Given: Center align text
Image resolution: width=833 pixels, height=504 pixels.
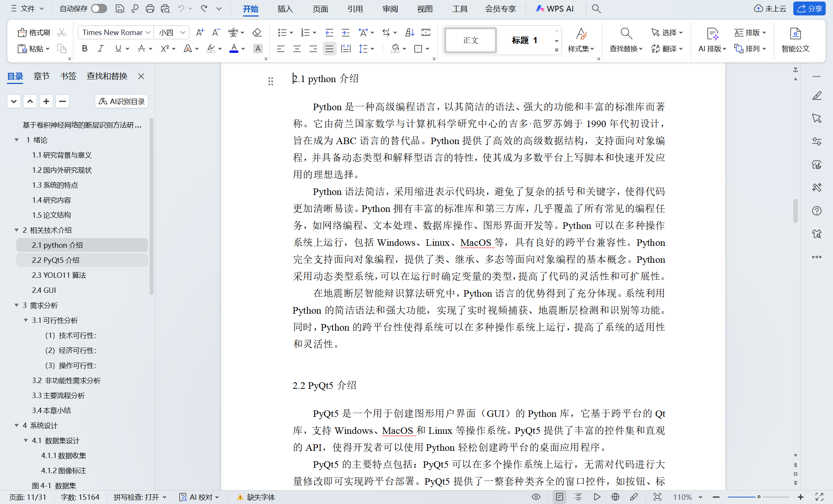Looking at the screenshot, I should click(x=297, y=49).
